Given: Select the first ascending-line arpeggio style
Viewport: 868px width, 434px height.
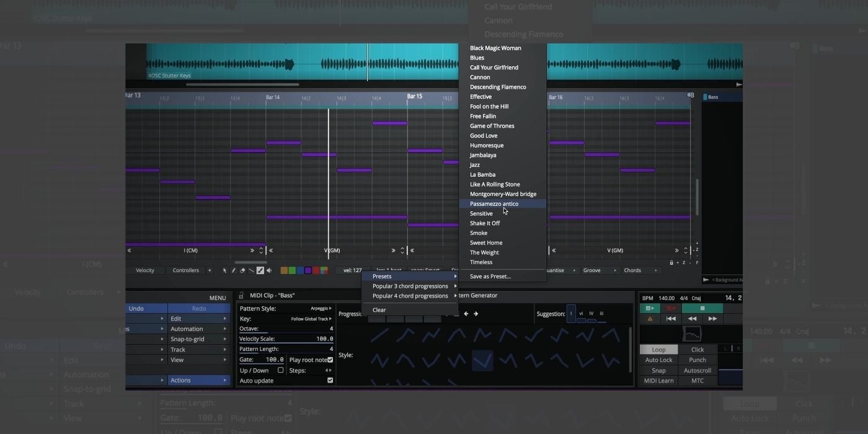Looking at the screenshot, I should [x=379, y=335].
